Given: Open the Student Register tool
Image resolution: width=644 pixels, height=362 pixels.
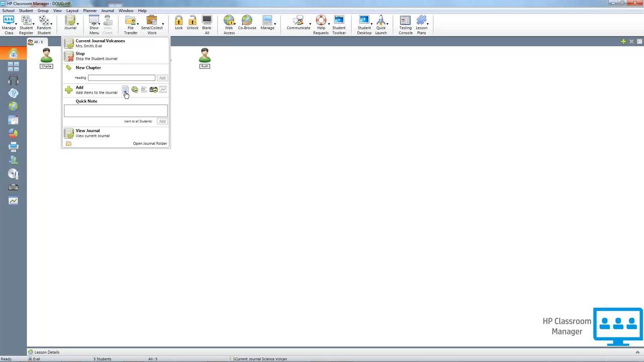Looking at the screenshot, I should (26, 25).
